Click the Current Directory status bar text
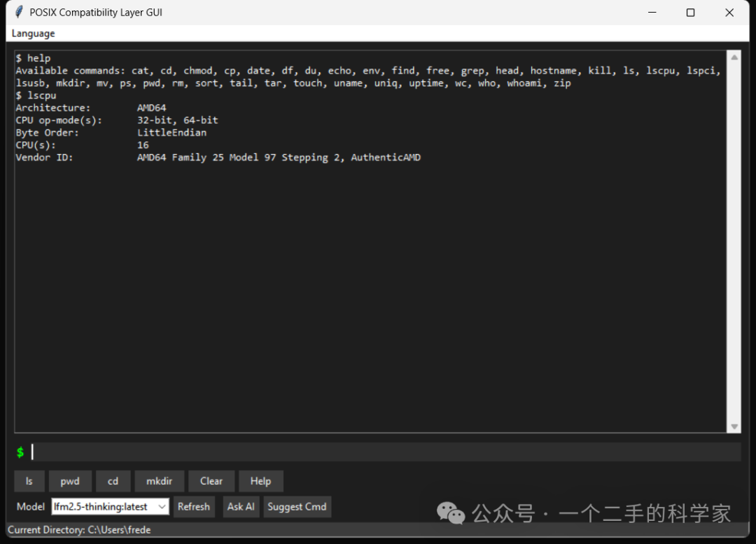This screenshot has height=544, width=756. [80, 529]
